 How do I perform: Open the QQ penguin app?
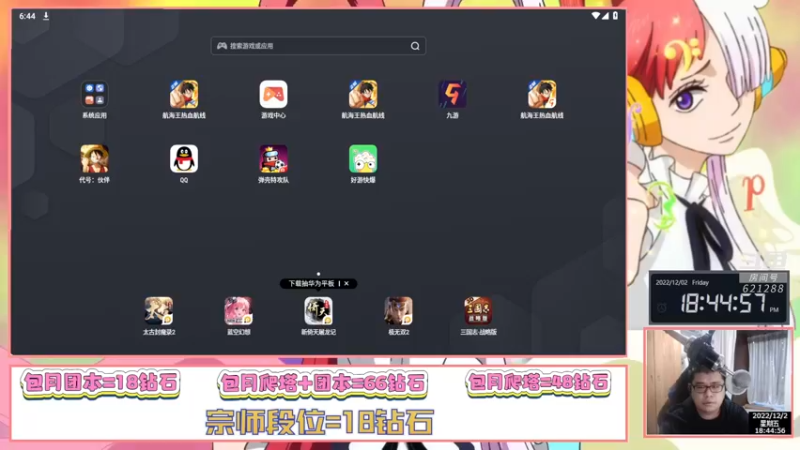pos(184,159)
